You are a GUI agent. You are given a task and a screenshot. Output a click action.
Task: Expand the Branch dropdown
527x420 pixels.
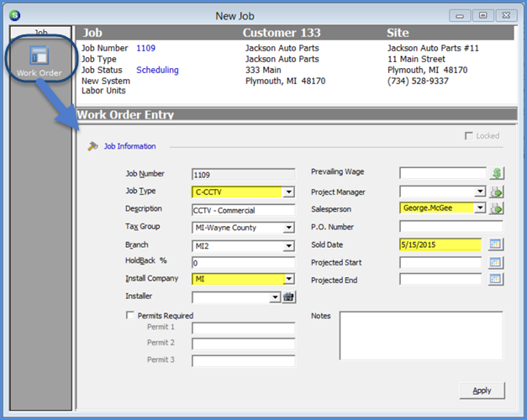click(x=288, y=246)
